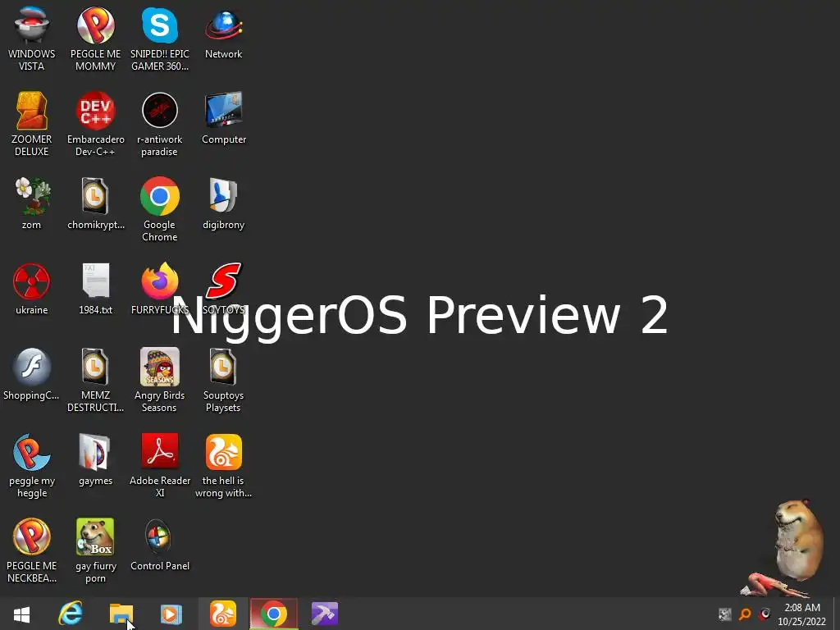
Task: Open the WINDOWS VISTA desktop shortcut
Action: [32, 39]
